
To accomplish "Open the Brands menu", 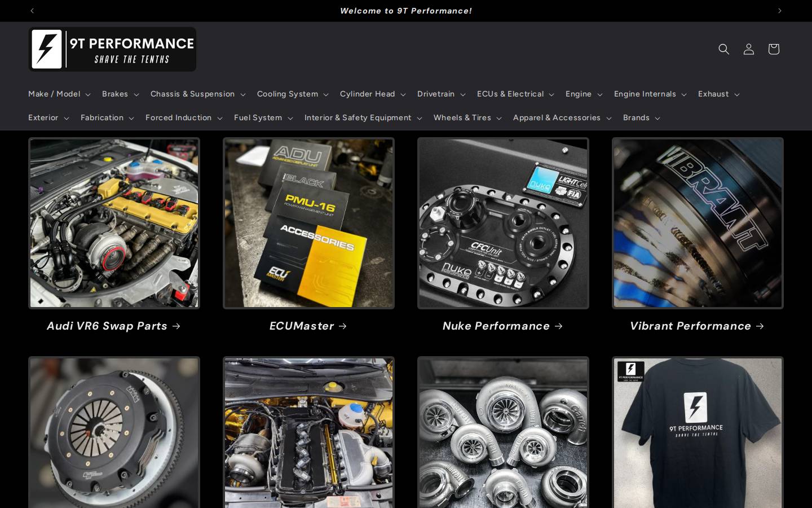I will [641, 118].
